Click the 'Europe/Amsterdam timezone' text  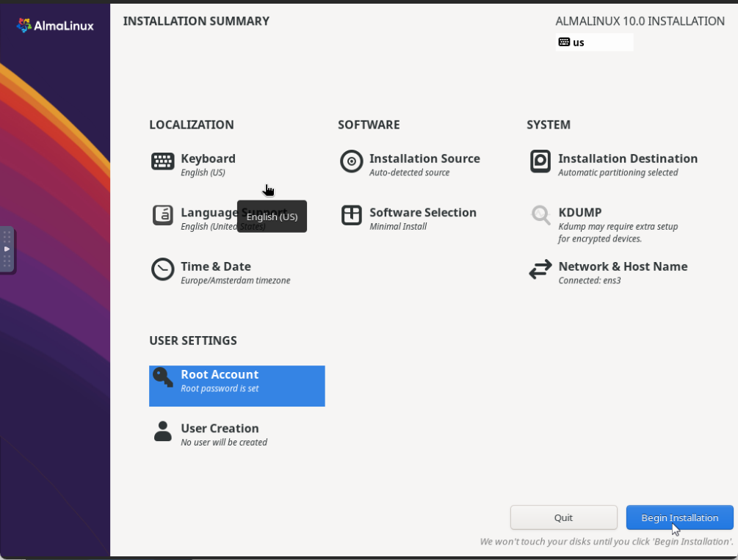pos(235,280)
